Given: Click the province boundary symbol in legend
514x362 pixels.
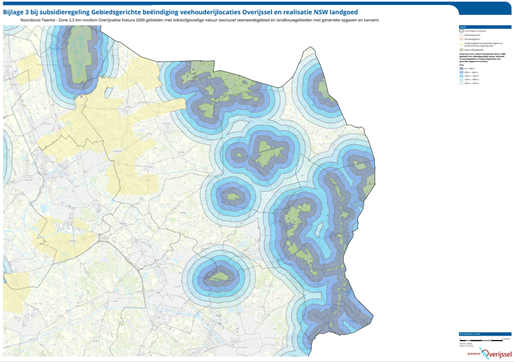Looking at the screenshot, I should coord(461,31).
